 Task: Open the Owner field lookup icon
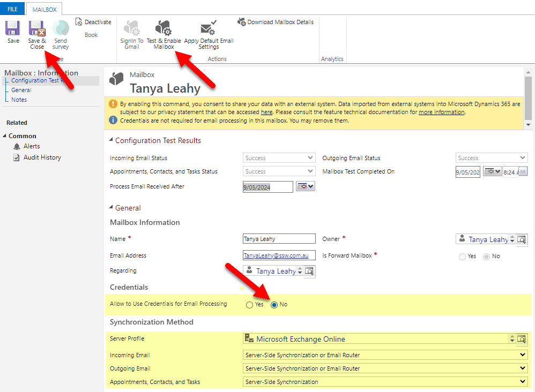(x=522, y=239)
